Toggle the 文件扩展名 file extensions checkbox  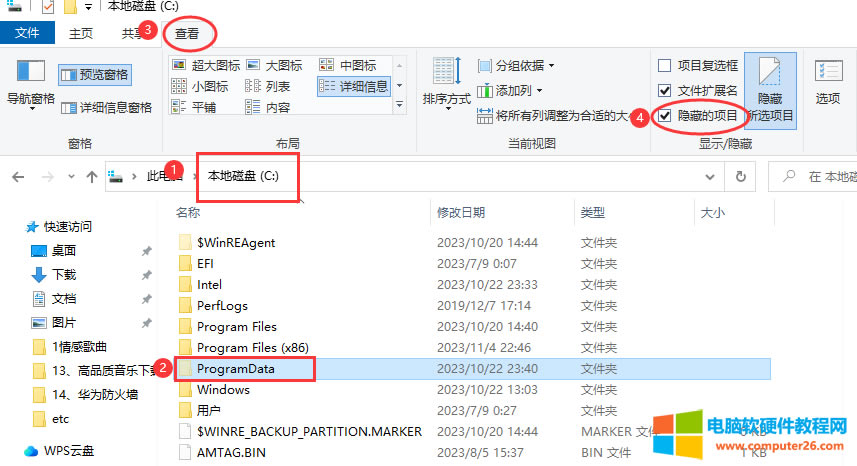665,91
